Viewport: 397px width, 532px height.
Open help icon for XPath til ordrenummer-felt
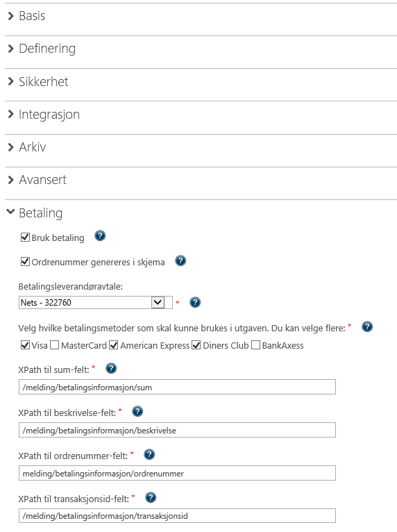pos(149,454)
